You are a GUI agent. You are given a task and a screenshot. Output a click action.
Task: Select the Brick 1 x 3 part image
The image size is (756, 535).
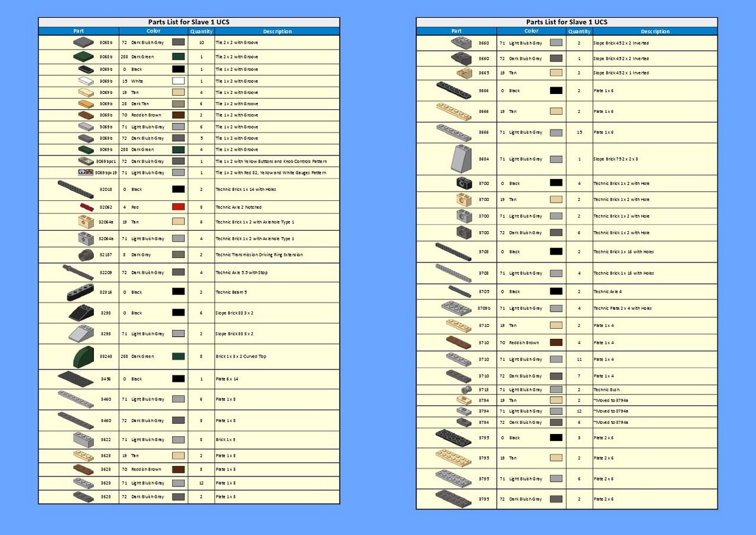(x=84, y=439)
